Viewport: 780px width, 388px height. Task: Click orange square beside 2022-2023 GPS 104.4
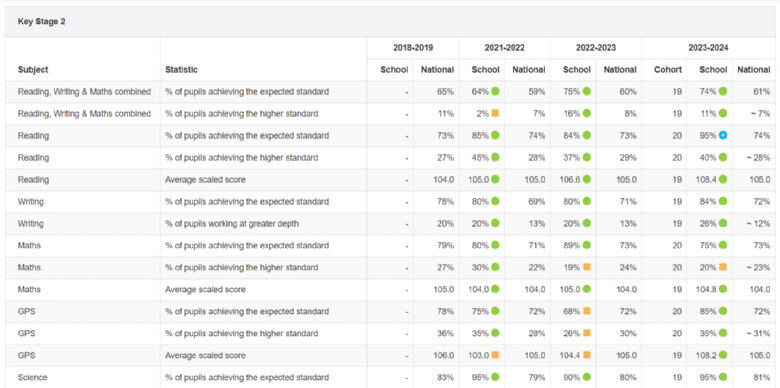586,355
